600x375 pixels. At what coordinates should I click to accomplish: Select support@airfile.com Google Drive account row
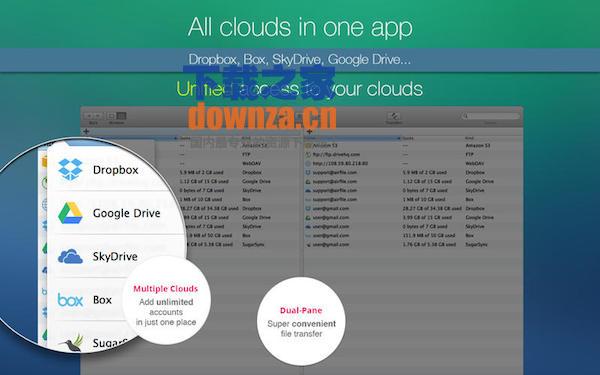point(414,181)
